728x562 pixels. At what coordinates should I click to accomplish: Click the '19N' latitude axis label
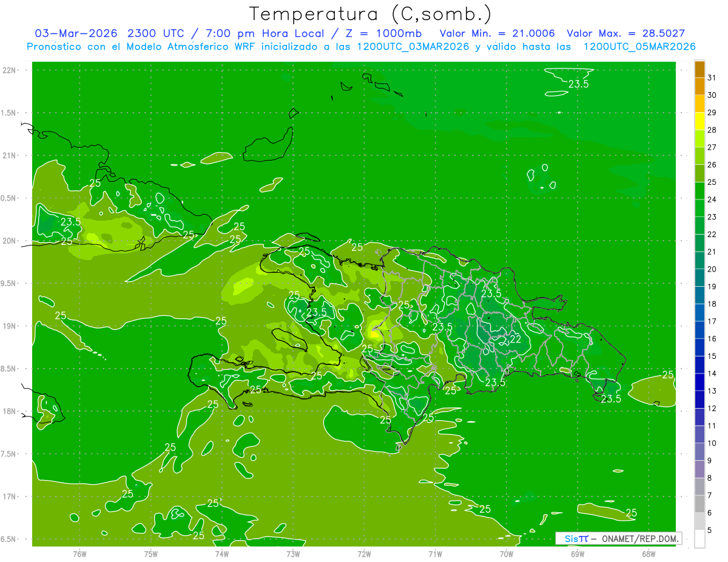tap(10, 326)
